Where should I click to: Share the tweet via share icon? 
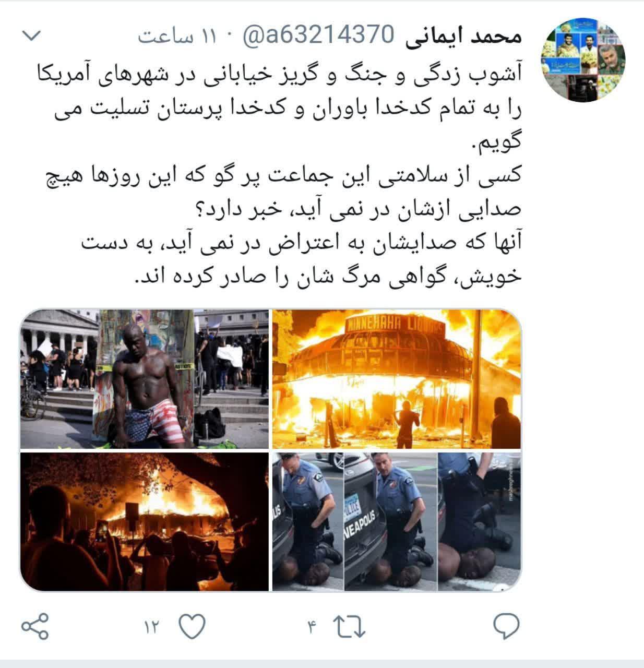pyautogui.click(x=35, y=626)
